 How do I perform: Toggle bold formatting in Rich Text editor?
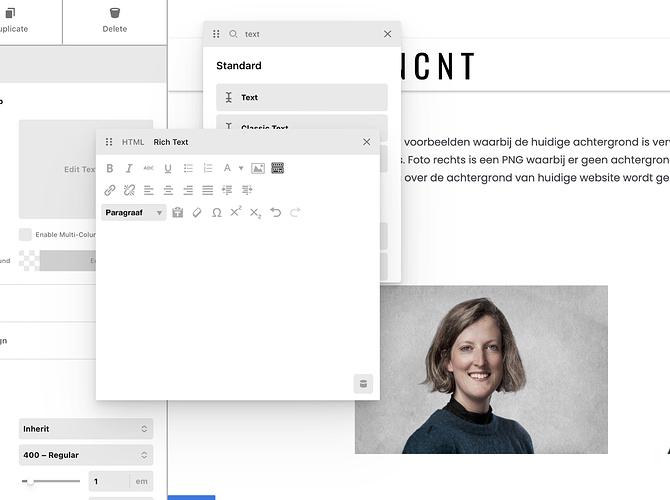(x=110, y=168)
